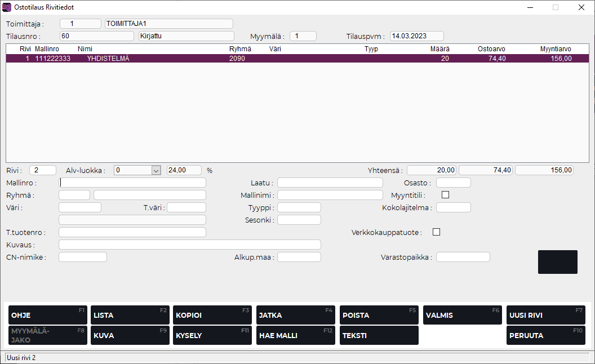Focus the Kuvaus description field

[x=189, y=245]
